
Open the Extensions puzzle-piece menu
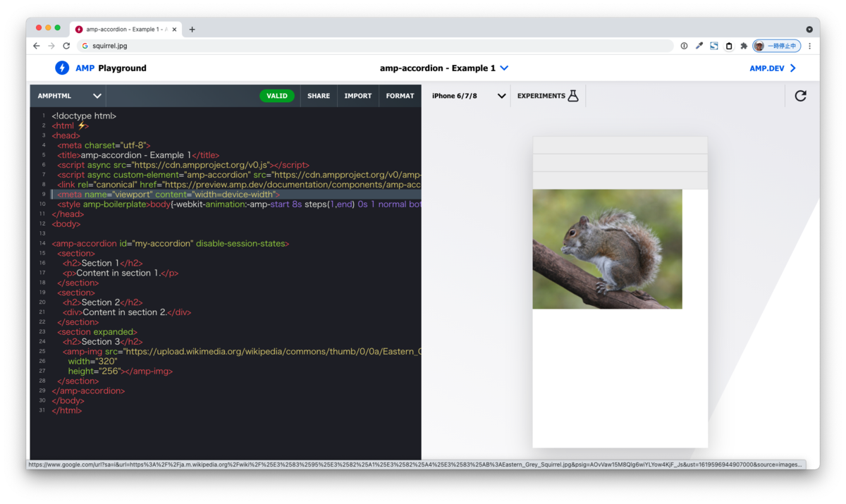(x=744, y=46)
